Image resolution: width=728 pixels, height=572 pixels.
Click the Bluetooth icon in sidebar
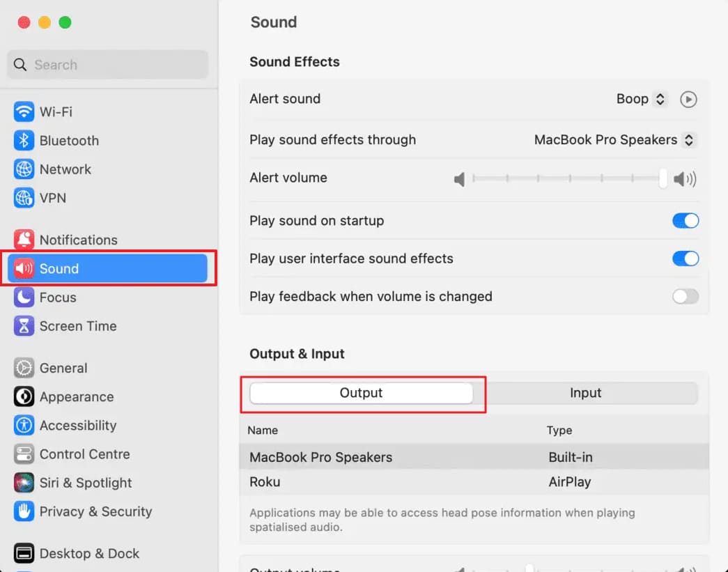coord(24,141)
